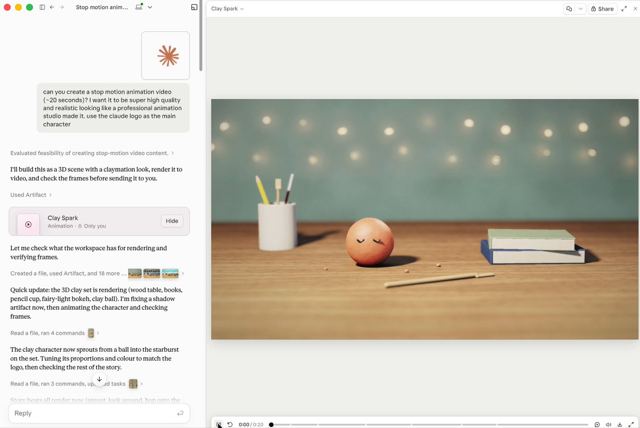
Task: Mute the video volume icon
Action: [x=608, y=424]
